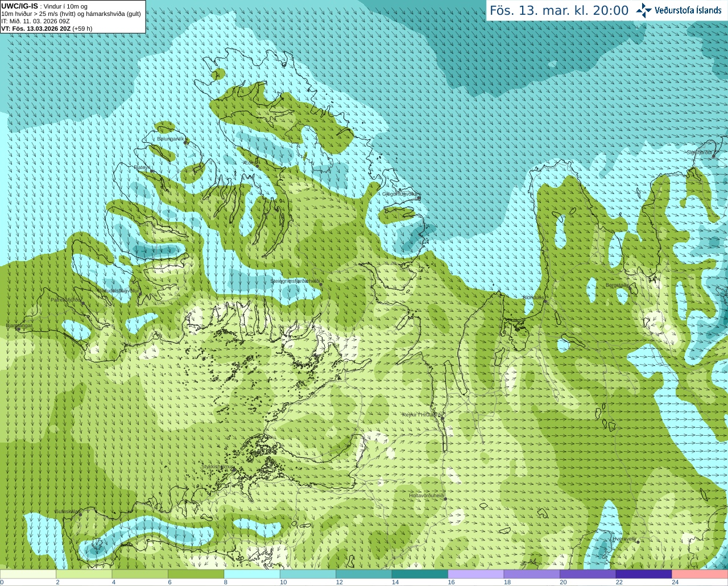
Task: Click the Bolungarvík station label
Action: pyautogui.click(x=171, y=139)
